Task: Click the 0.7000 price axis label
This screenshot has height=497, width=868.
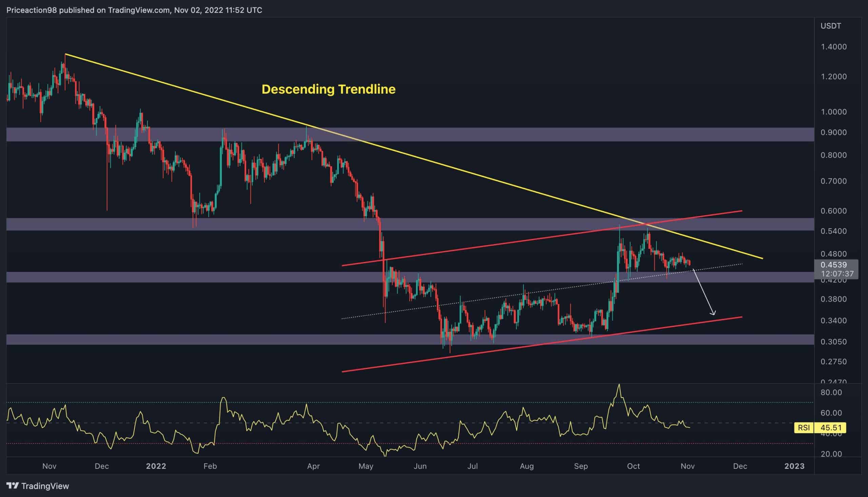Action: [833, 181]
